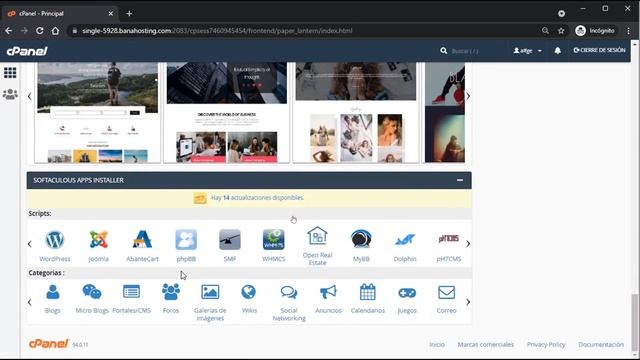Open the Incógnito profile button

pos(595,31)
